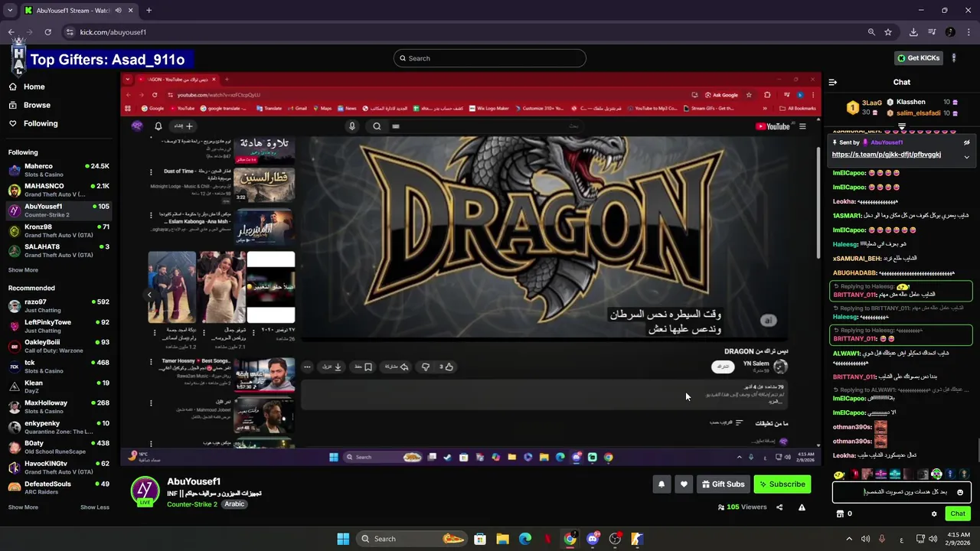Open MaxHolloway recommended channel
Screen dimensions: 980x551
click(59, 406)
